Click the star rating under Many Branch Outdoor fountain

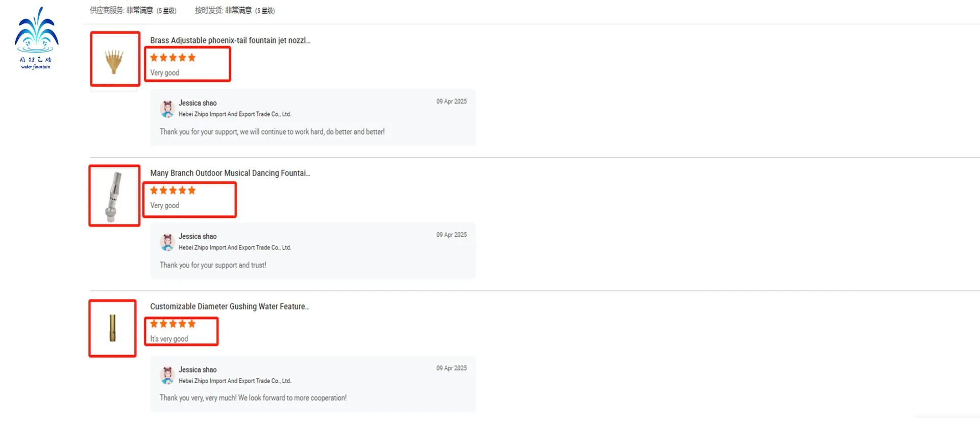pyautogui.click(x=173, y=191)
